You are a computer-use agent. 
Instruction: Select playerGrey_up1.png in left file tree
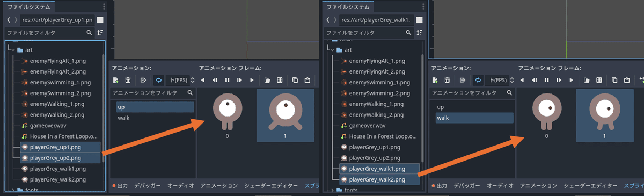[60, 147]
